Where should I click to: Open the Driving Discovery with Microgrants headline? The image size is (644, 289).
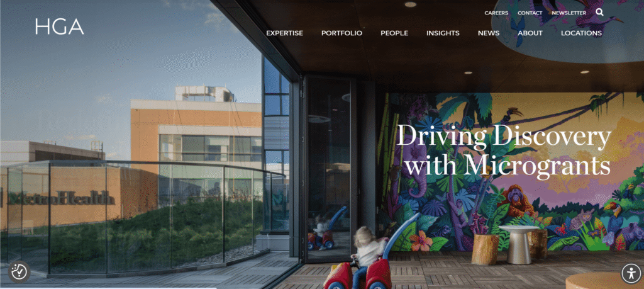pyautogui.click(x=504, y=150)
